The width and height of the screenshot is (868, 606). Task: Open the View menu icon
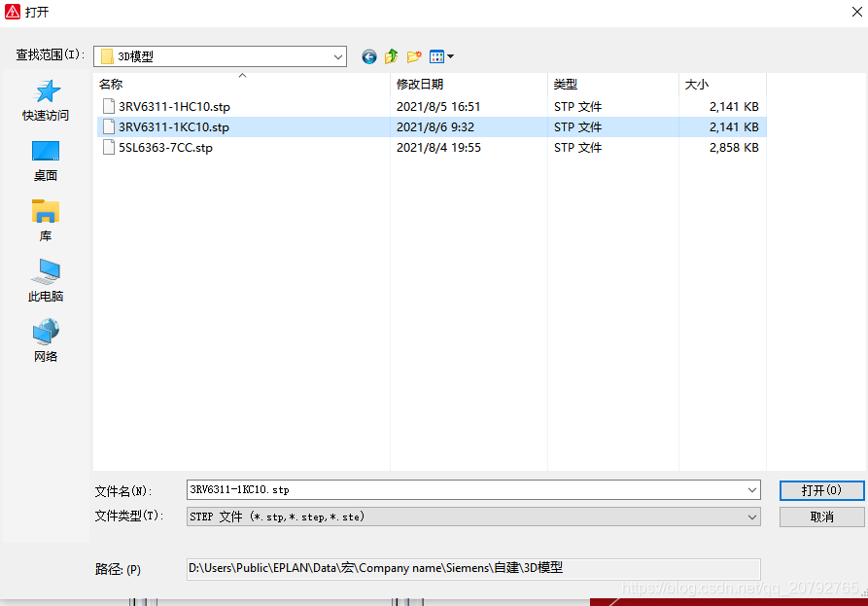pos(441,57)
